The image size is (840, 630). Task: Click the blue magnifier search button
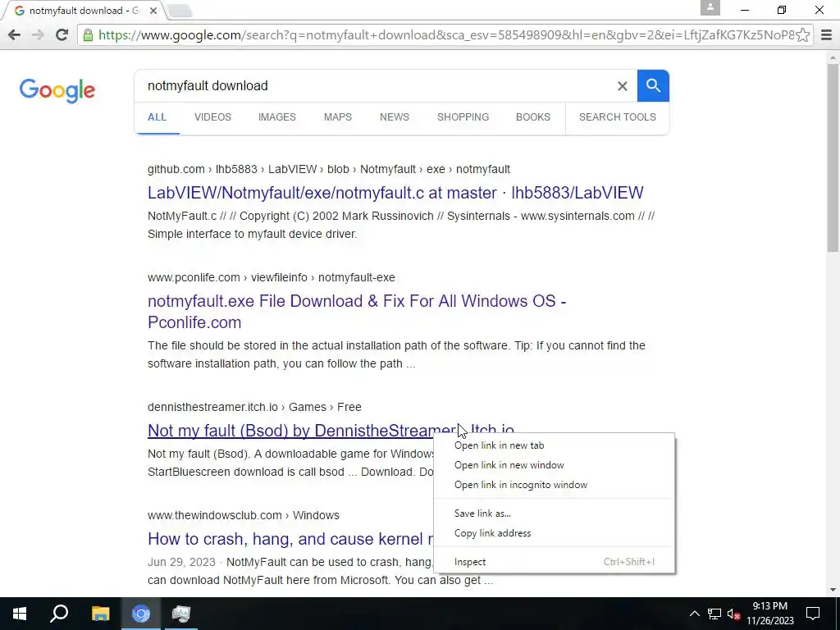click(653, 85)
